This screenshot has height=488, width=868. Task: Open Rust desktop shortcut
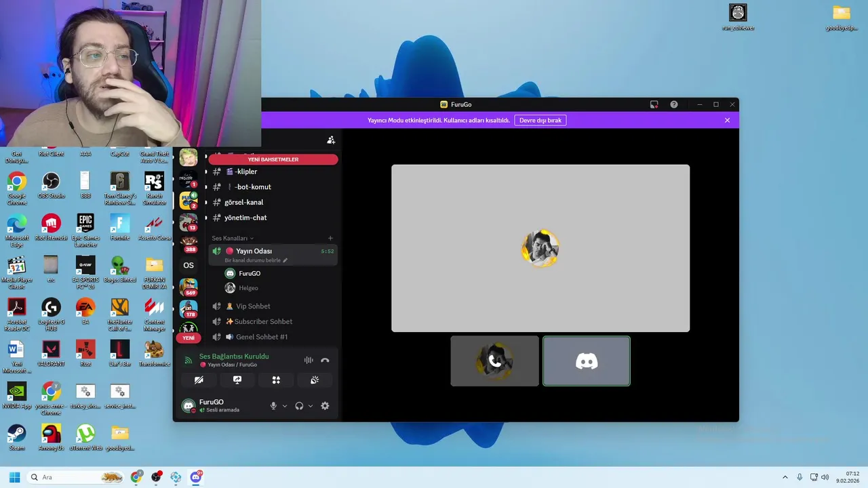pyautogui.click(x=85, y=354)
